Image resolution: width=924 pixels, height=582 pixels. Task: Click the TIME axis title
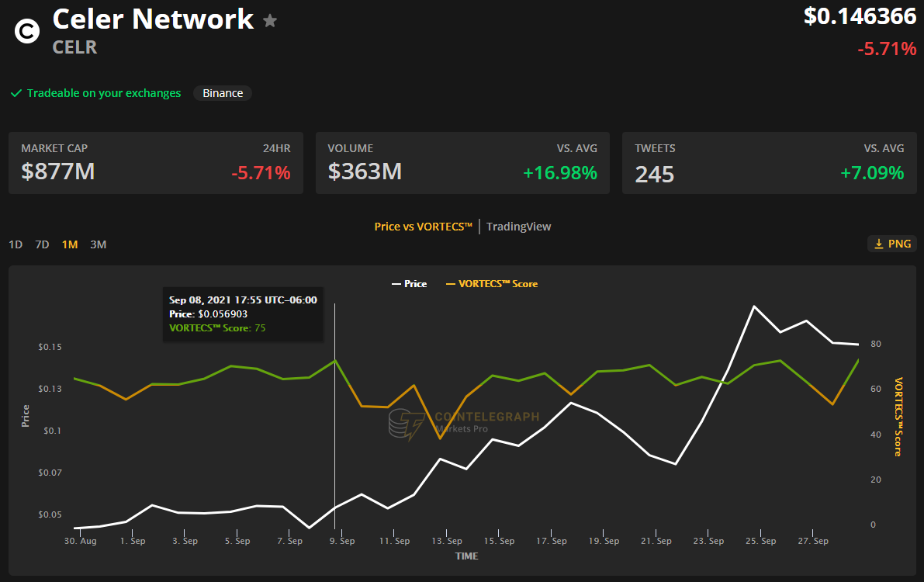[467, 556]
